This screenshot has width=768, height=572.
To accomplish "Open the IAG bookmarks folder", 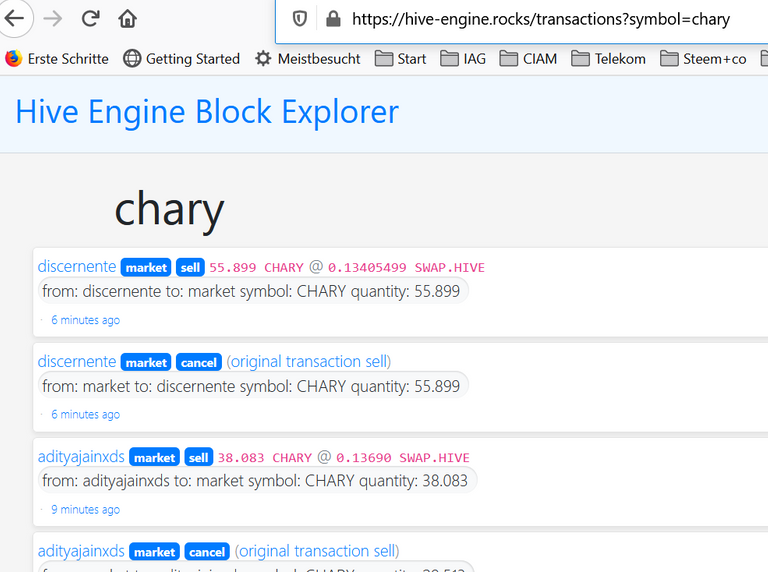I will point(463,59).
